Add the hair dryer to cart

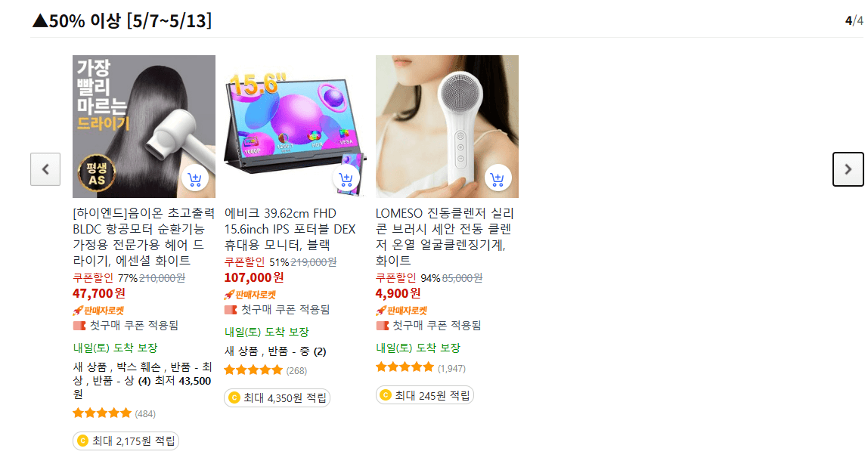pos(195,178)
